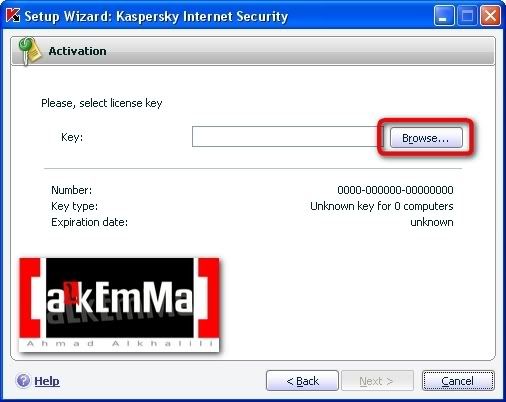Click the Browse... button

[426, 137]
